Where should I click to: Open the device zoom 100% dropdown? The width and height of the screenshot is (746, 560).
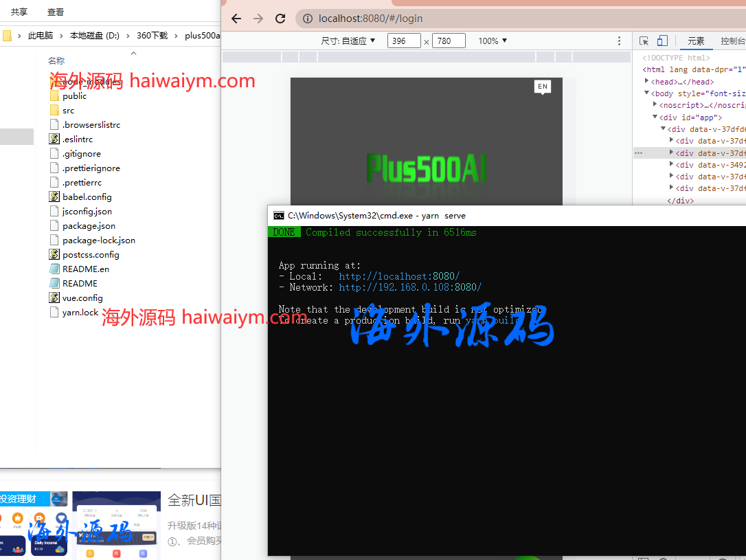point(492,41)
